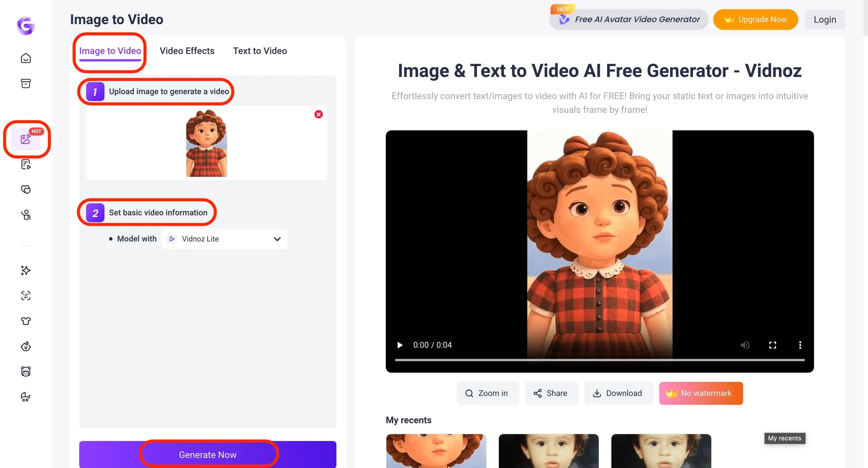Mute the video player volume
Viewport: 868px width, 468px height.
(745, 345)
